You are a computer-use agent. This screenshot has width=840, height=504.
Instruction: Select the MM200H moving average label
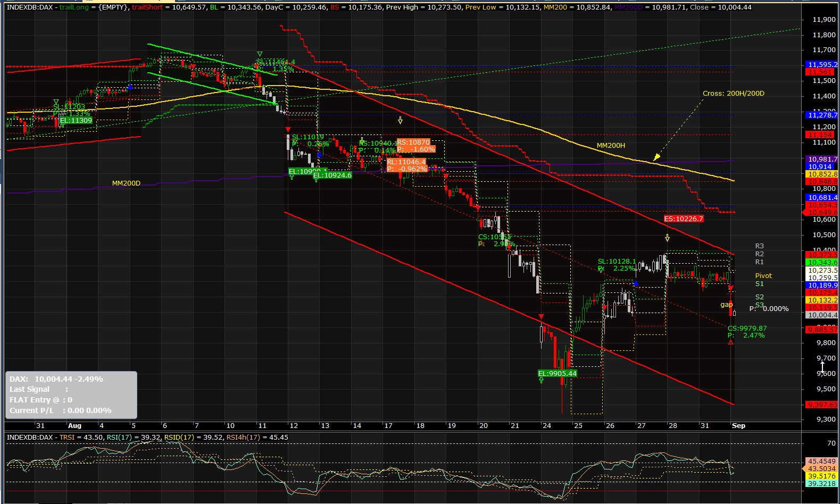pos(611,146)
